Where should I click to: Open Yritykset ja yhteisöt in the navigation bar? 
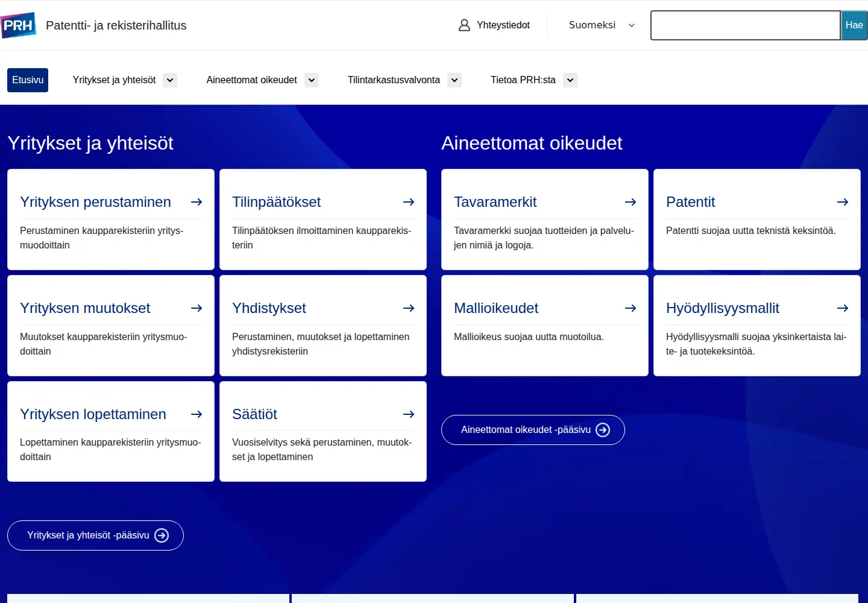pyautogui.click(x=114, y=80)
